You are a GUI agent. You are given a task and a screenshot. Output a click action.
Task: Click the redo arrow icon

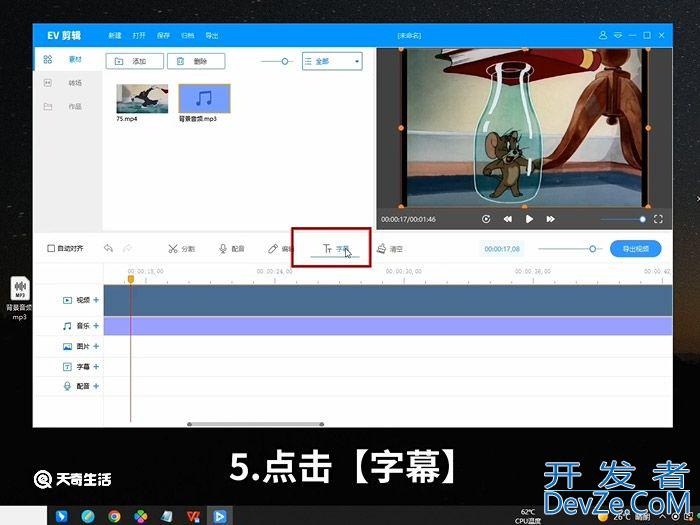pyautogui.click(x=128, y=248)
